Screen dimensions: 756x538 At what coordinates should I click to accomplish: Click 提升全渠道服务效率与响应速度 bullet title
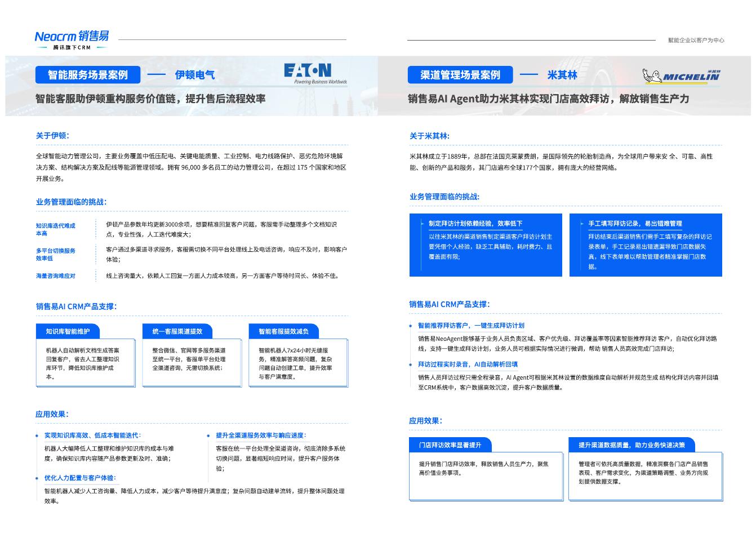[x=261, y=435]
